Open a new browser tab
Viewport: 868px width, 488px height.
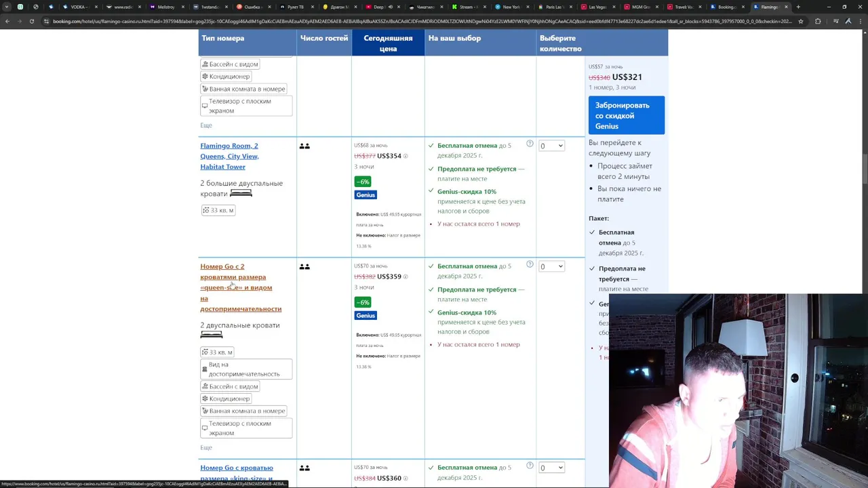(x=798, y=7)
